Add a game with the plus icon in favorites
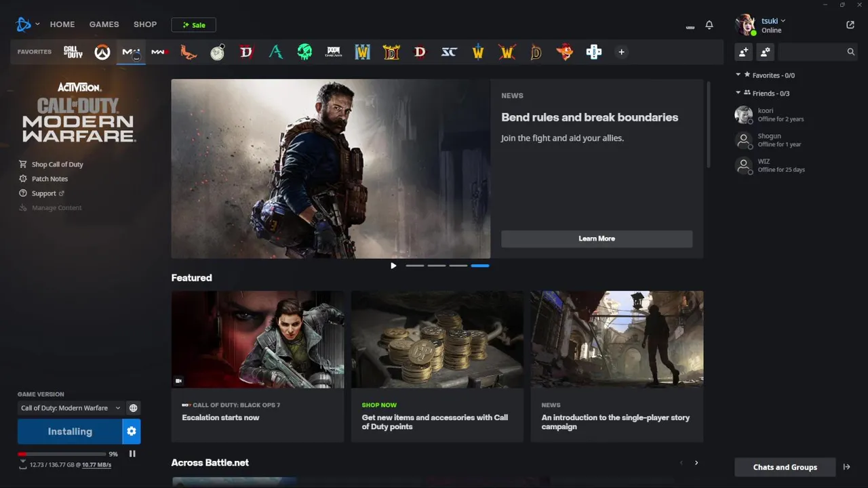 pos(621,52)
